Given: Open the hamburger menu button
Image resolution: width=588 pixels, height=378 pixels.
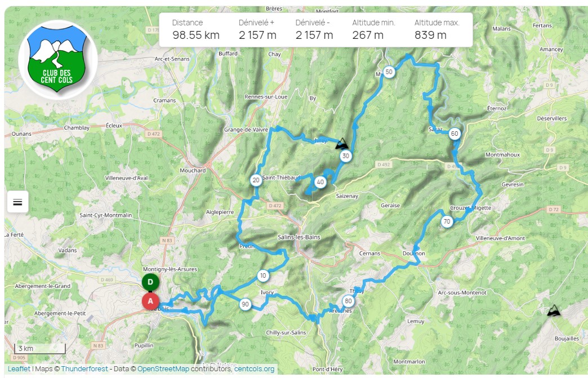Looking at the screenshot, I should (x=17, y=202).
